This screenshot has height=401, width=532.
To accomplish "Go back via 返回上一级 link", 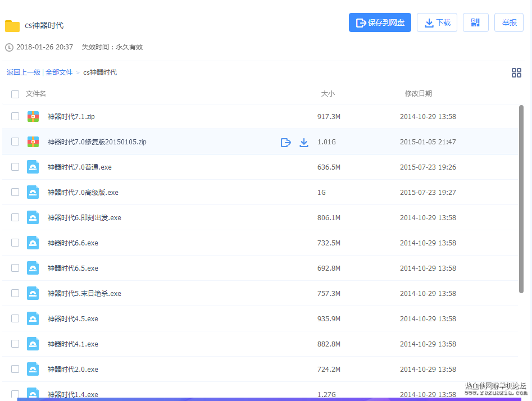I will click(x=24, y=72).
